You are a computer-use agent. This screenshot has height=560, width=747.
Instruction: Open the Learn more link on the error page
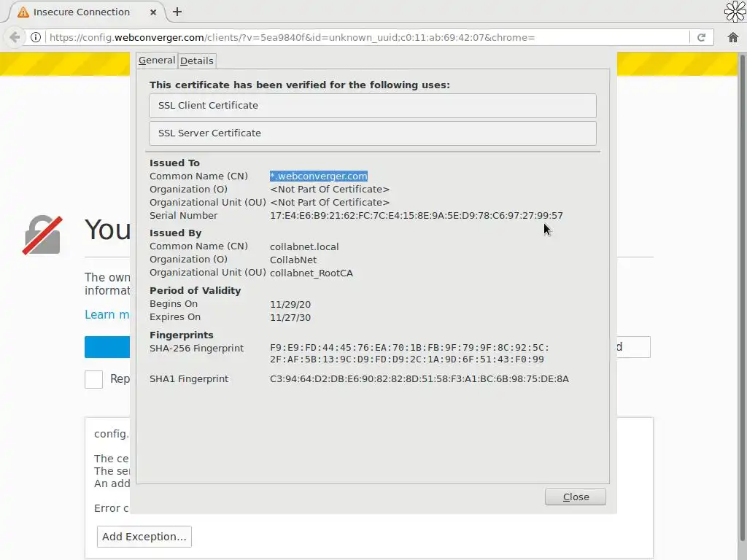pos(107,315)
